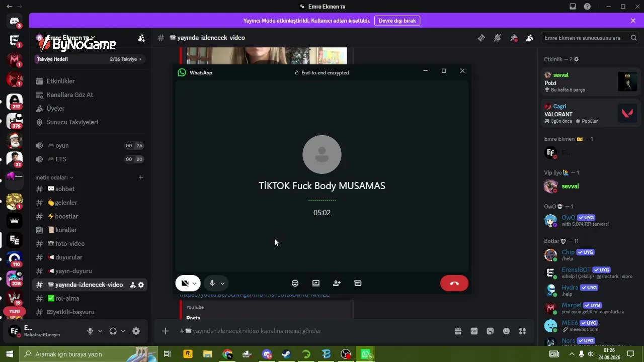Open the YENİ unread mentions pill
The height and width of the screenshot is (362, 644).
(15, 311)
